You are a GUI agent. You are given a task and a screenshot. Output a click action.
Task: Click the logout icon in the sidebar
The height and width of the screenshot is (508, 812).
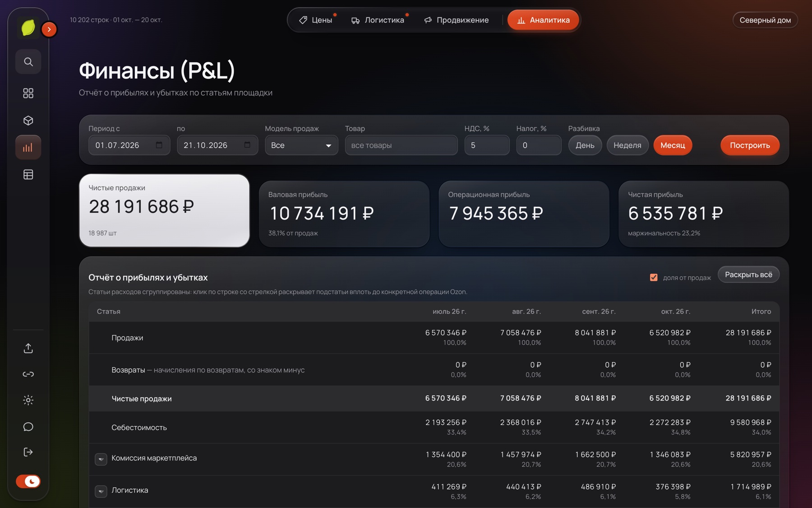click(x=28, y=452)
